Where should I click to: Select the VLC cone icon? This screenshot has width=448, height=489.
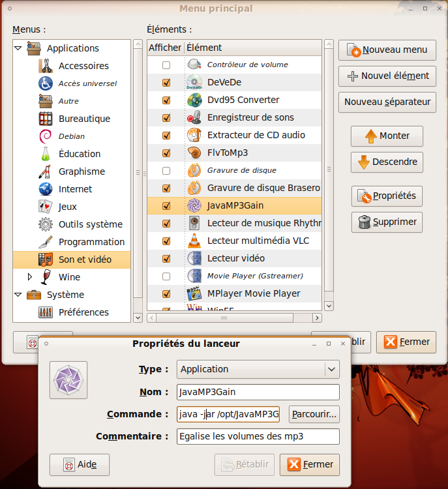pos(194,241)
